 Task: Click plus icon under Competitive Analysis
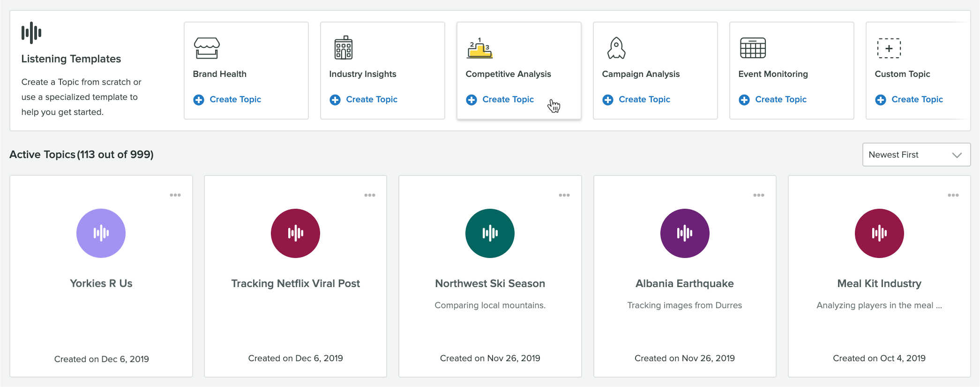pos(471,100)
